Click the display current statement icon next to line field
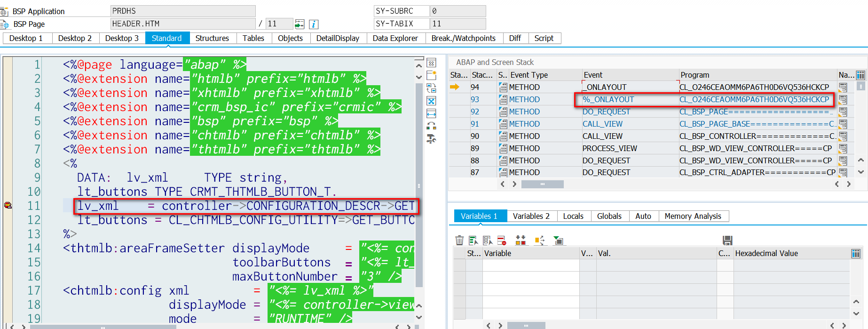The width and height of the screenshot is (868, 329). pos(300,24)
